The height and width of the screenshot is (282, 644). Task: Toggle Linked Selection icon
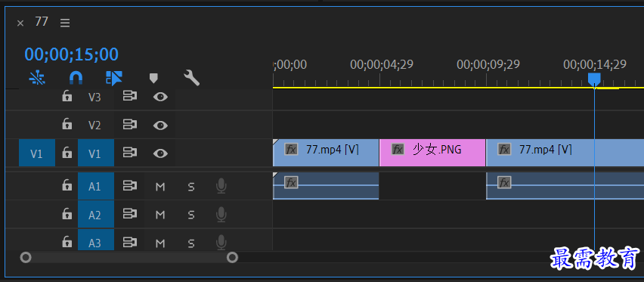[114, 78]
